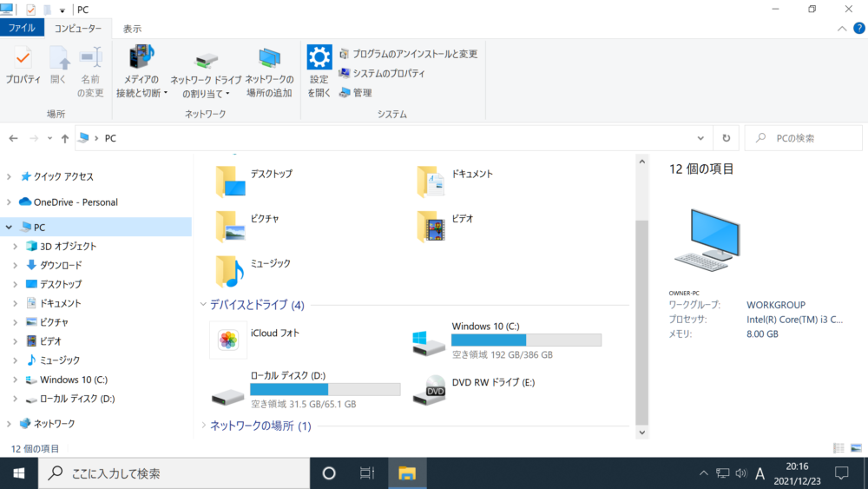Expand ネットワーク in the navigation pane

coord(9,424)
